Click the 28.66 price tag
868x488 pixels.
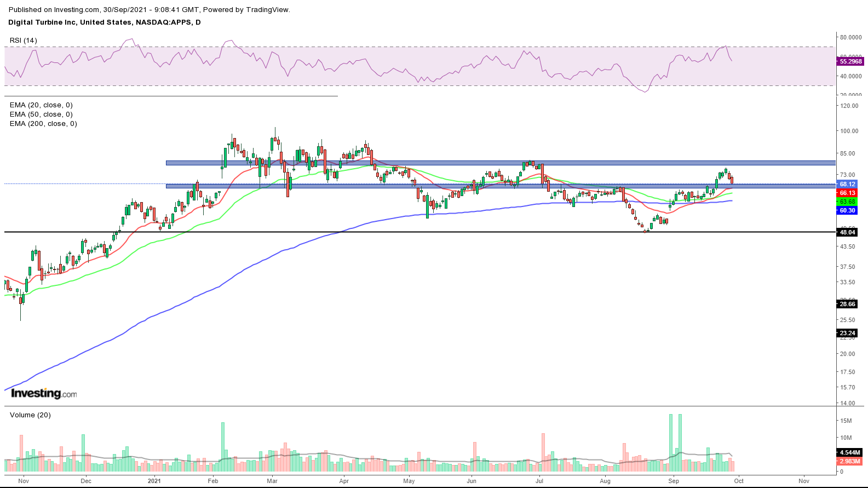847,304
